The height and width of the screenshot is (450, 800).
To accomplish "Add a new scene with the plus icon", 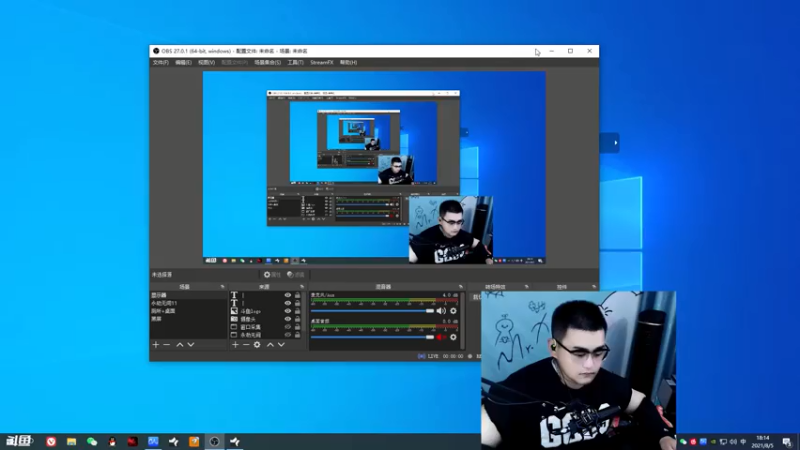I will [x=156, y=345].
